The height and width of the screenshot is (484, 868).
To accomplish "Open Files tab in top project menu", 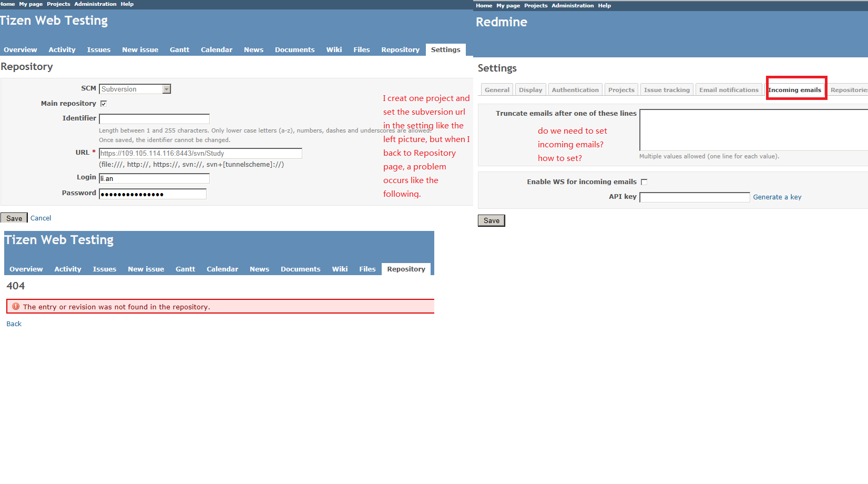I will click(361, 49).
